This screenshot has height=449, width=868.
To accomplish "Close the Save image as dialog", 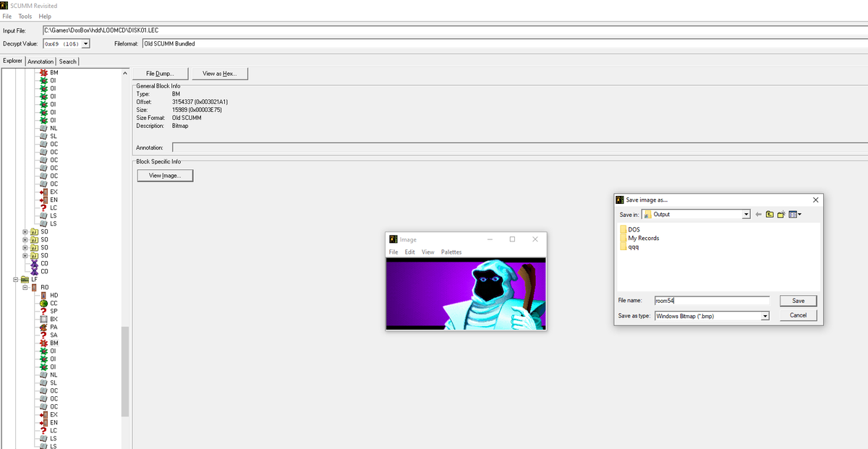I will point(816,200).
